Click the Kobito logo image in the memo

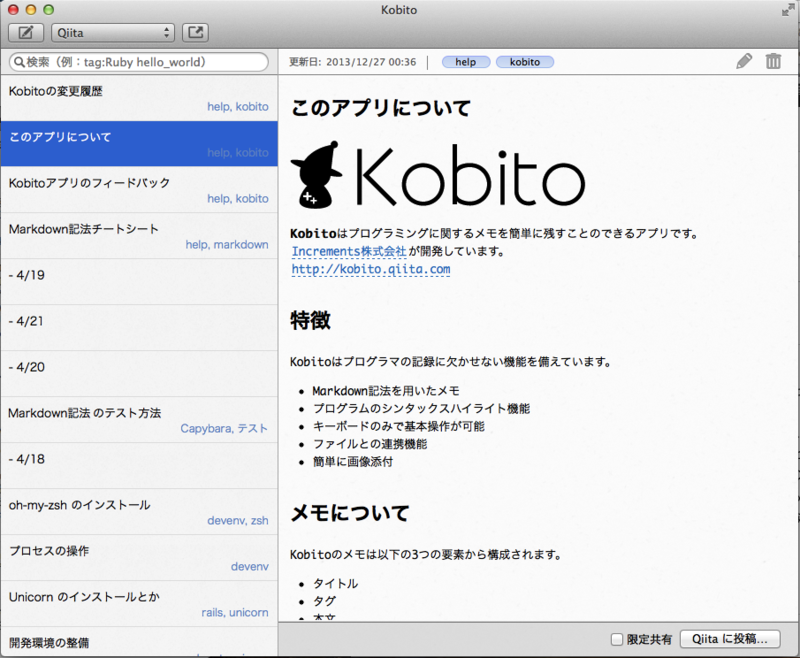click(x=438, y=174)
